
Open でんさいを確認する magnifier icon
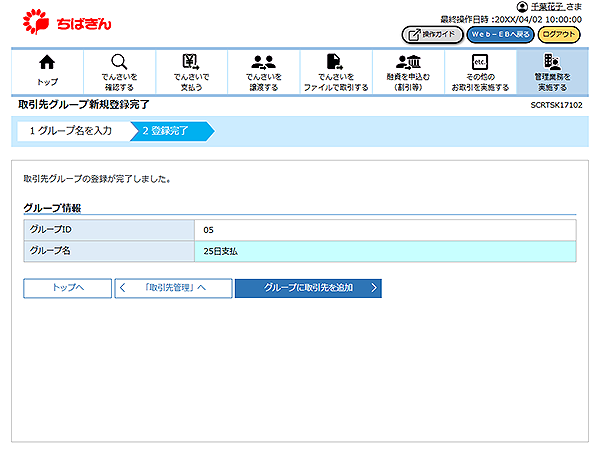[119, 62]
